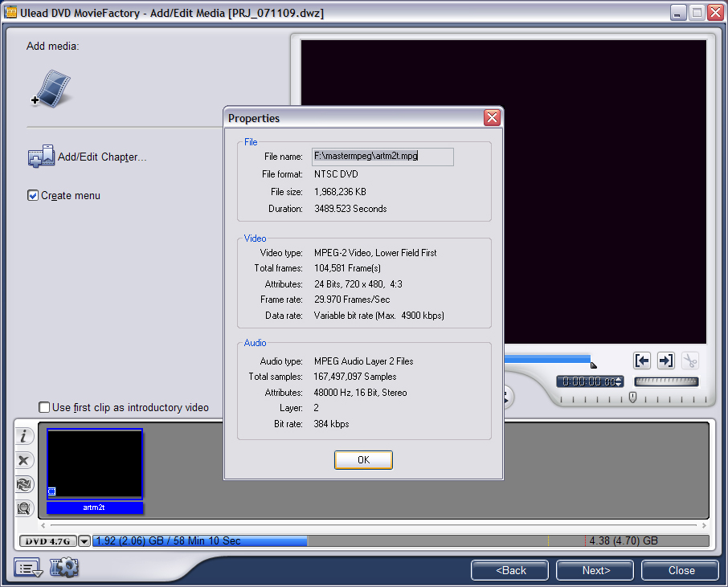The image size is (728, 587).
Task: Close the Properties dialog with red X
Action: tap(492, 118)
